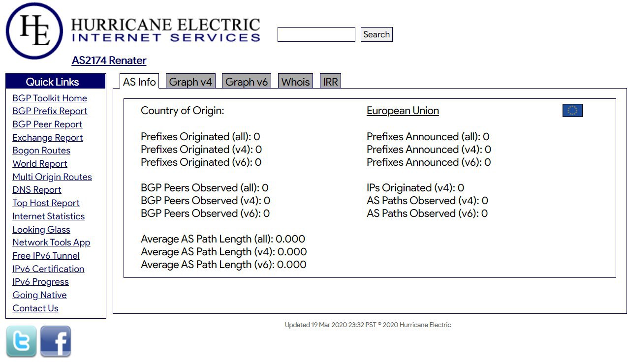Click 'Average AS Path Length (all): 0.000'
The width and height of the screenshot is (628, 364).
(x=223, y=239)
